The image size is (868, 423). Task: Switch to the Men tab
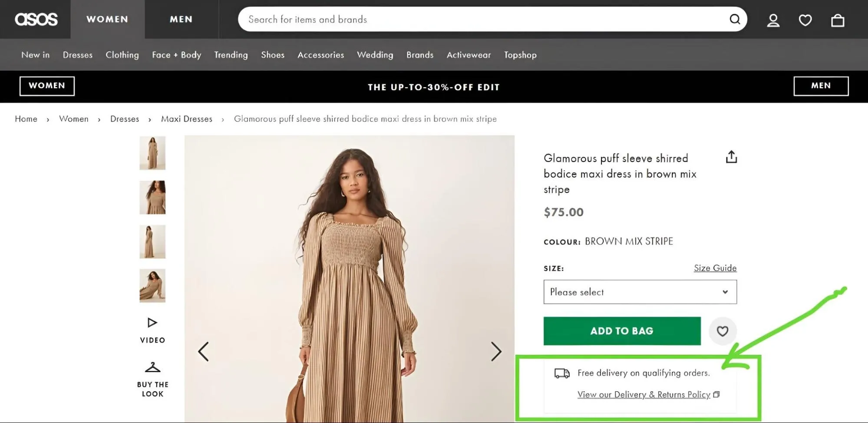pos(181,19)
